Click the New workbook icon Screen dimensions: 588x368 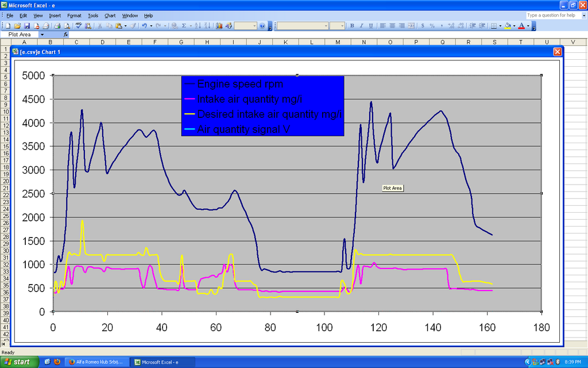tap(8, 25)
